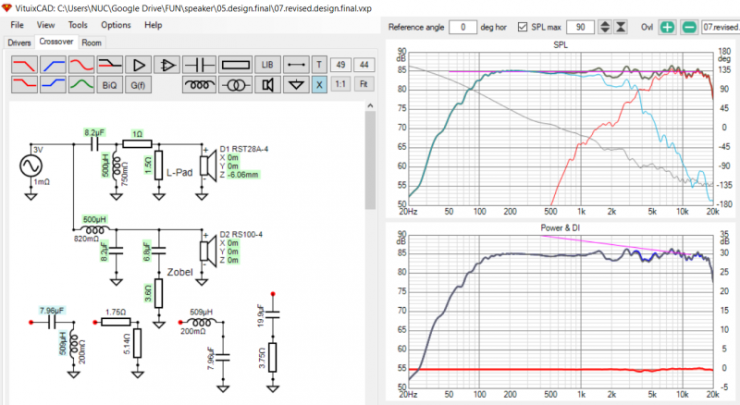The image size is (740, 405).
Task: Select the resistor component icon
Action: coord(236,64)
